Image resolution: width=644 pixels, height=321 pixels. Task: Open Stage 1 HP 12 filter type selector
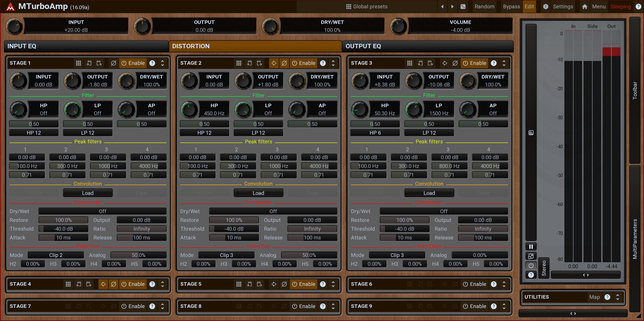34,133
